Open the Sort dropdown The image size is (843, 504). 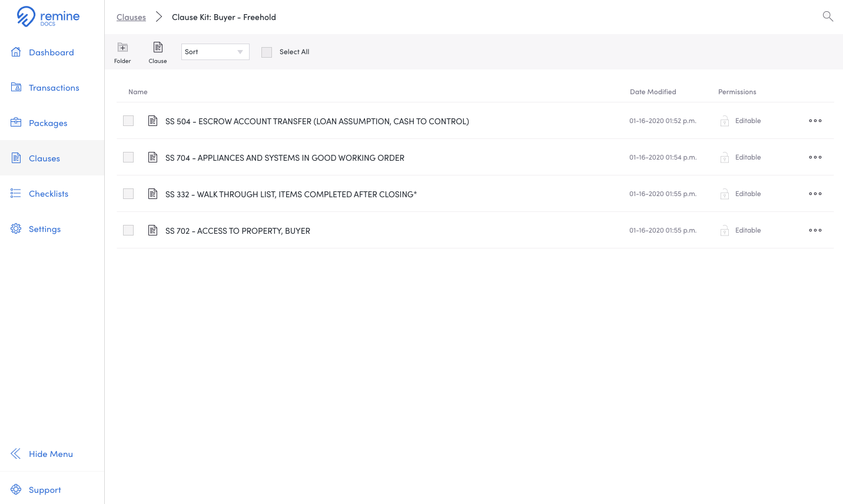pos(215,52)
